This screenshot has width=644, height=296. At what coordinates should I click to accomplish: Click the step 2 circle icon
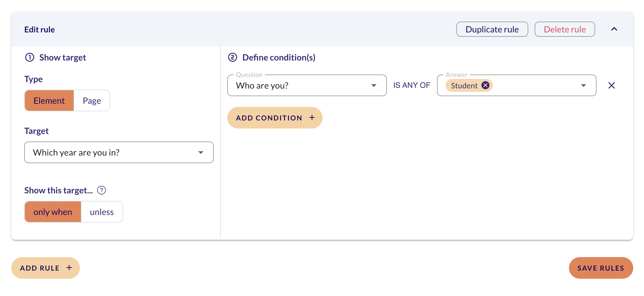(233, 57)
